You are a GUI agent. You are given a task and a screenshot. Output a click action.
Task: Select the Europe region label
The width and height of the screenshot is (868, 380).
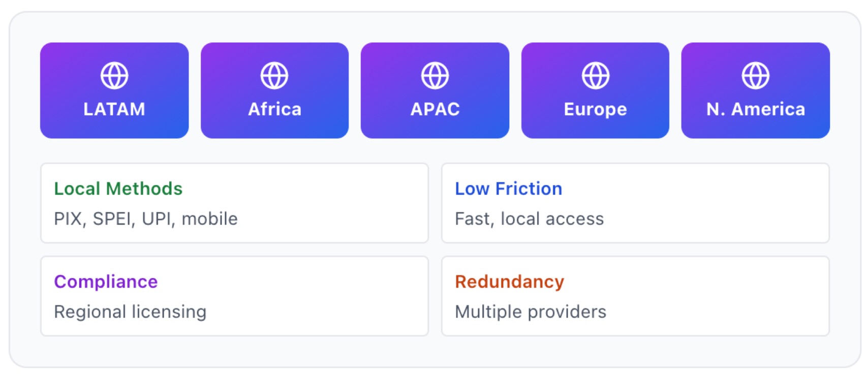coord(596,110)
